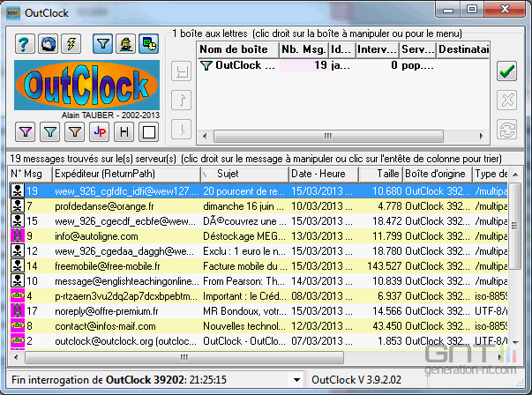This screenshot has width=532, height=395.
Task: Click the skull icon on message 14
Action: [x=18, y=265]
